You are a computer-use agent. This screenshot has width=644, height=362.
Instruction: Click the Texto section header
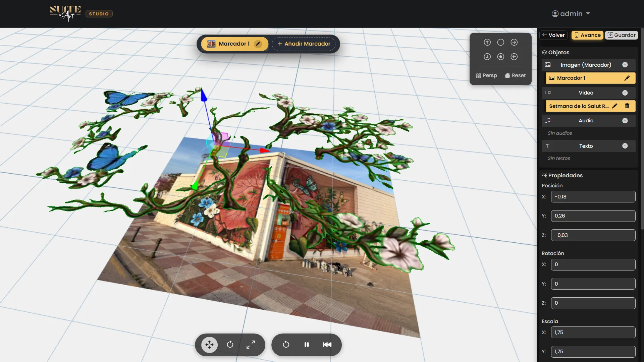589,146
